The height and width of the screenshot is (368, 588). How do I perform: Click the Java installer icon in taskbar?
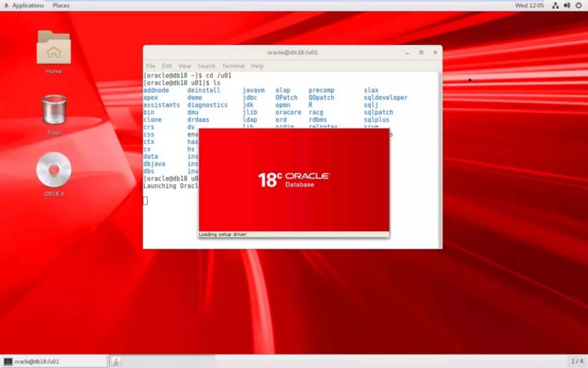tap(116, 361)
